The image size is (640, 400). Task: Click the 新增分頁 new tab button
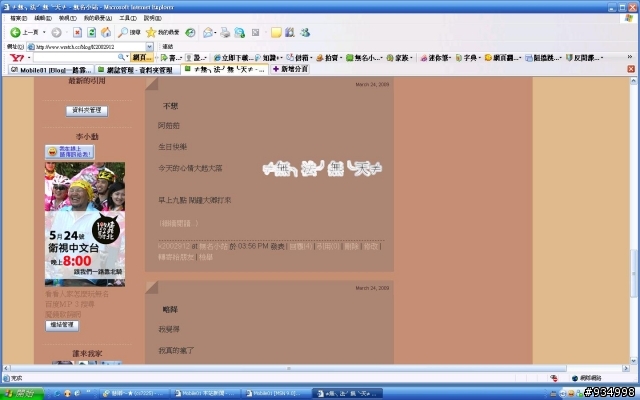[x=290, y=69]
